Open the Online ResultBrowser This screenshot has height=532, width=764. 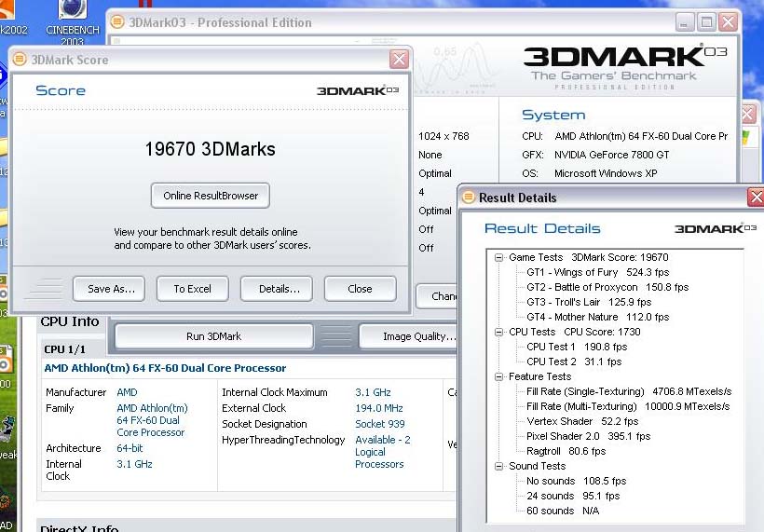pyautogui.click(x=210, y=196)
